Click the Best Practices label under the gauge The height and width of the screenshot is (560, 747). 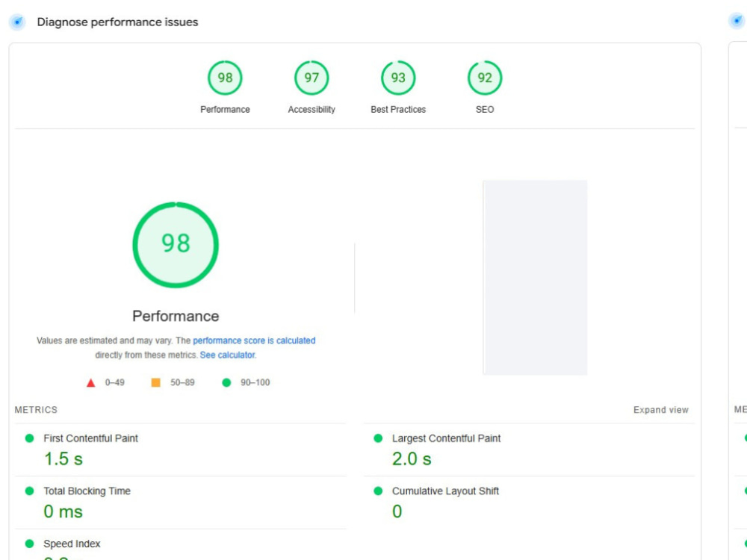tap(398, 110)
